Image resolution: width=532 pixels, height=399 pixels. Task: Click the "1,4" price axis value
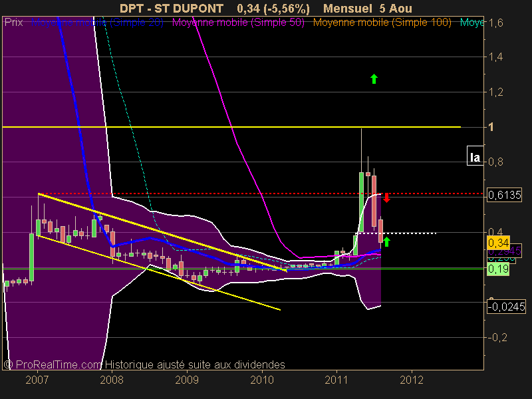pos(495,57)
